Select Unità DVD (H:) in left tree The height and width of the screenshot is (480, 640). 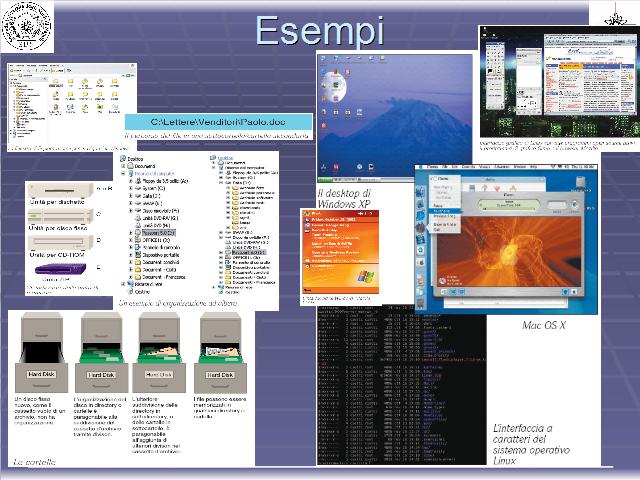click(157, 225)
